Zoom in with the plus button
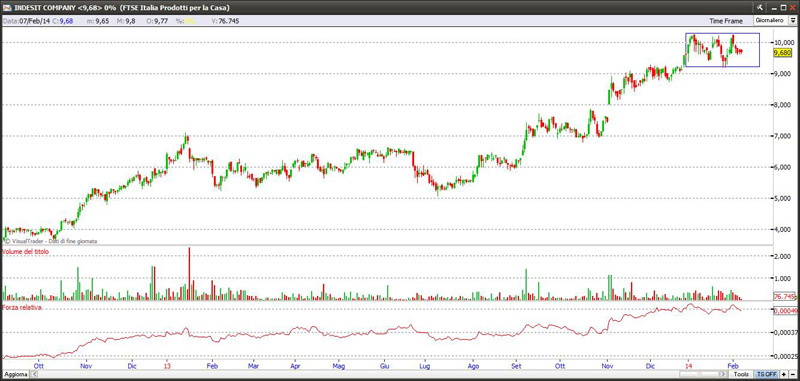Image resolution: width=800 pixels, height=381 pixels. point(783,374)
